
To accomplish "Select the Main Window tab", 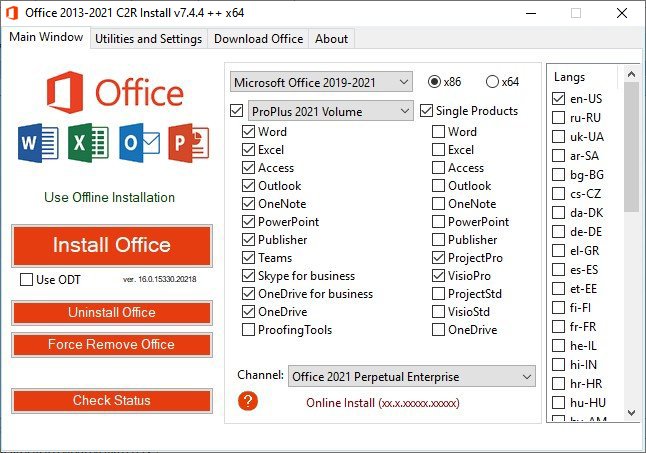I will (46, 37).
